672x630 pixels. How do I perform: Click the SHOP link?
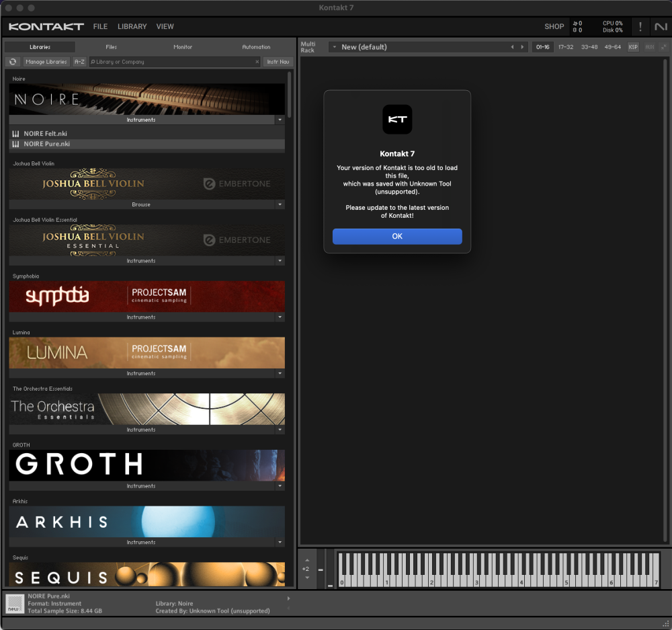[554, 27]
